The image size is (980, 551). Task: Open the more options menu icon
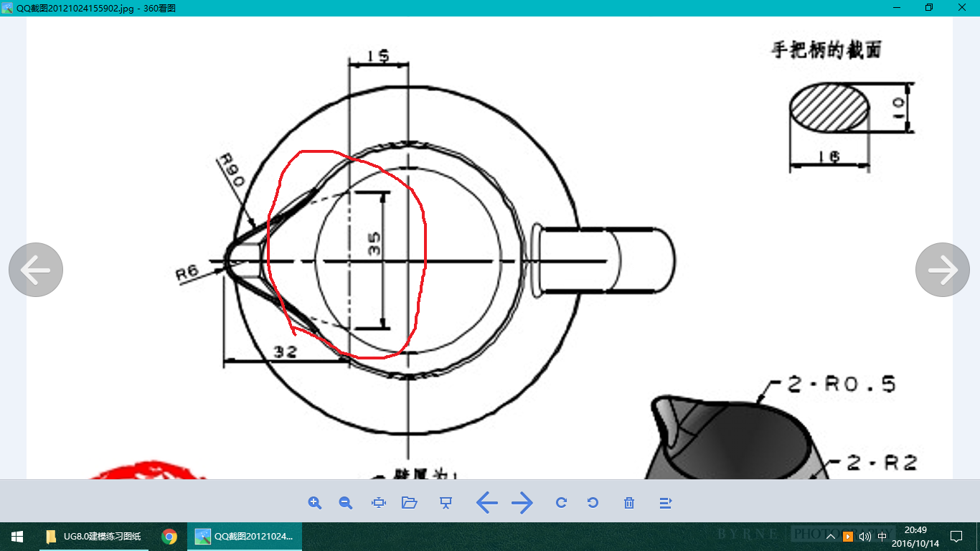665,503
